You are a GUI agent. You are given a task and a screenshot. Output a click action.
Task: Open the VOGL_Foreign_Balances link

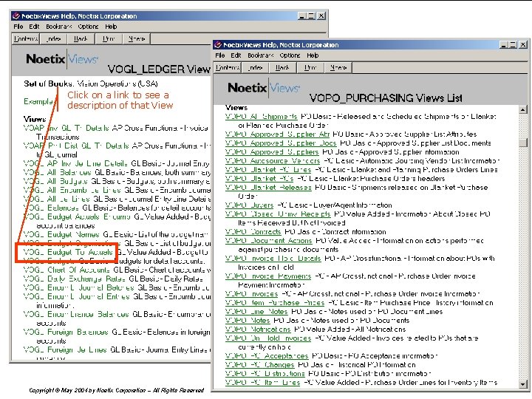point(66,332)
